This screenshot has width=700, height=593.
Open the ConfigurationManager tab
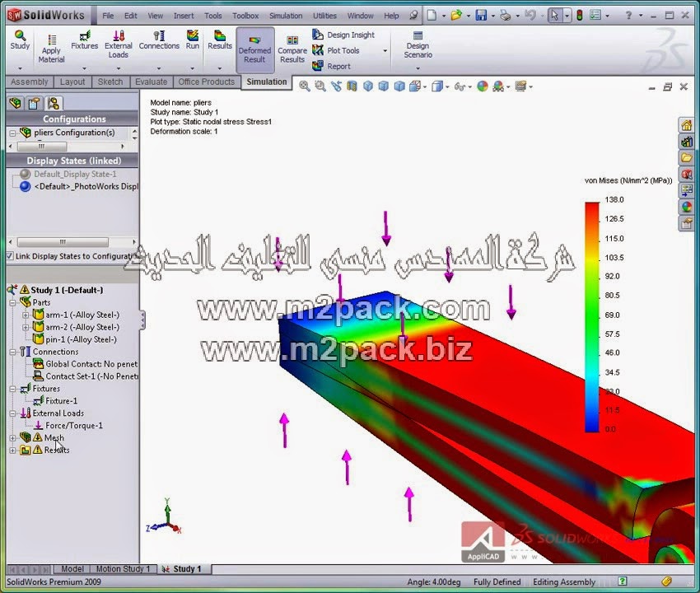click(54, 104)
